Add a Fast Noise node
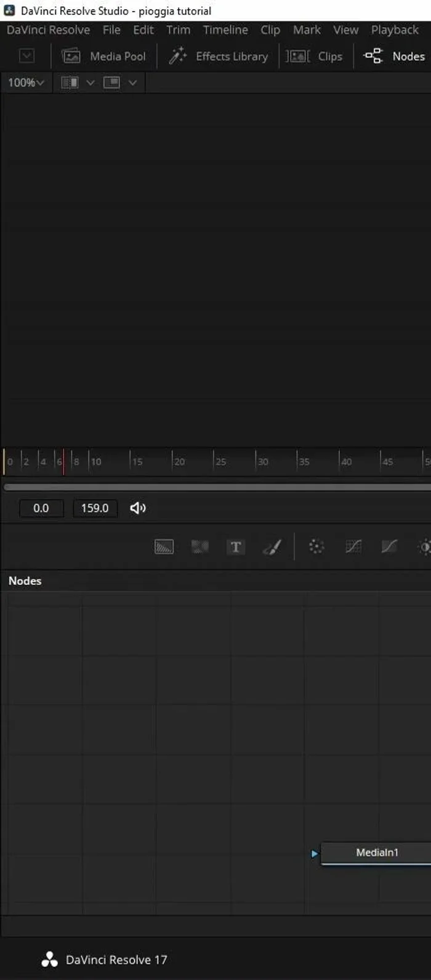The width and height of the screenshot is (431, 980). 199,547
